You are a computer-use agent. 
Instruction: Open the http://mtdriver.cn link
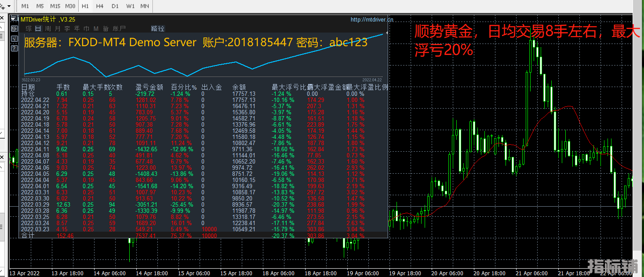[372, 19]
